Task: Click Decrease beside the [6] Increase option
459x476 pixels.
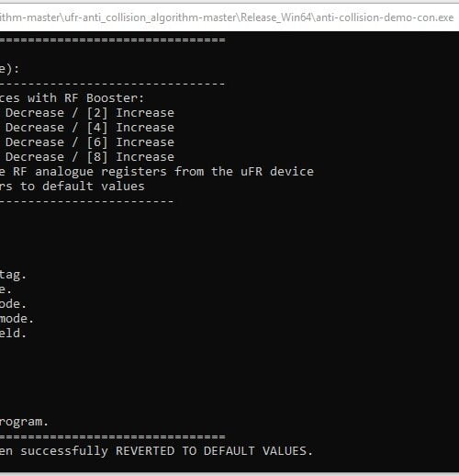Action: [x=35, y=142]
